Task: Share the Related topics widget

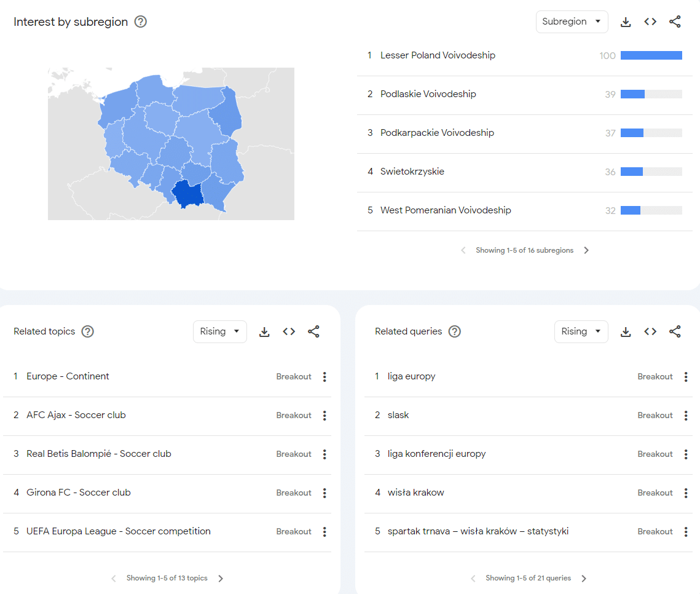Action: pyautogui.click(x=313, y=331)
